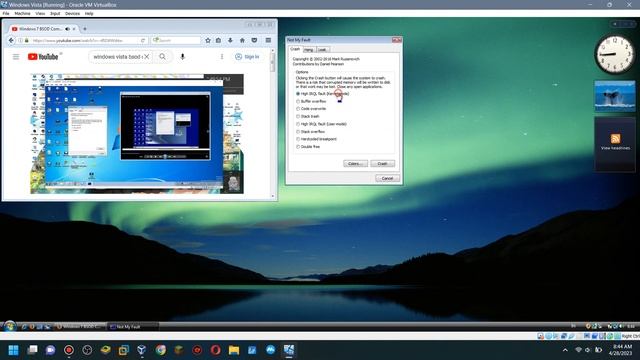The width and height of the screenshot is (640, 360).
Task: Mute the YouTube tab audio icon
Action: [67, 29]
